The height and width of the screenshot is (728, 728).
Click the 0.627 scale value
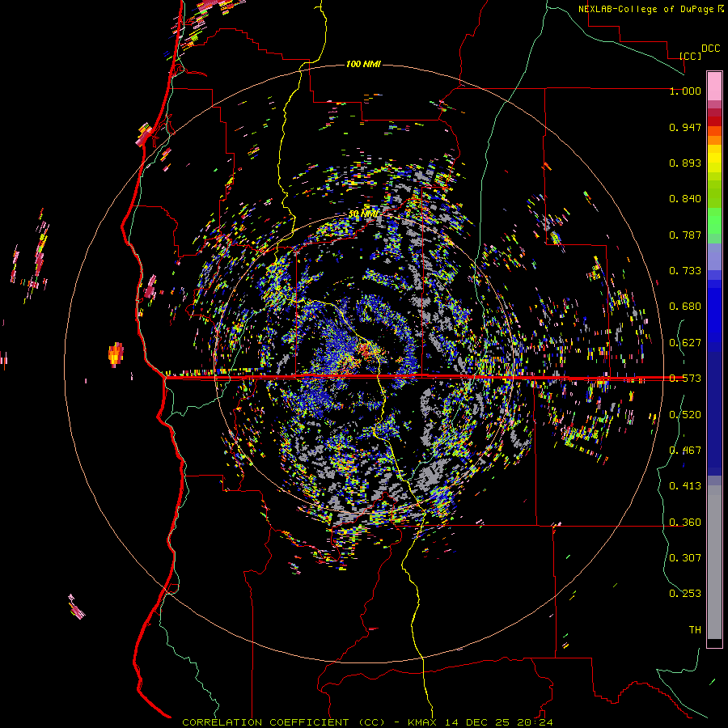685,343
